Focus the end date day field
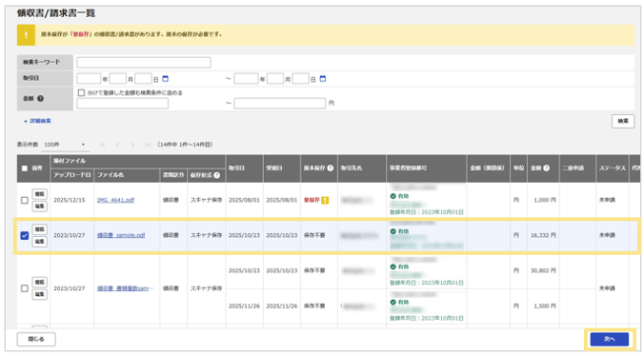 coord(301,79)
